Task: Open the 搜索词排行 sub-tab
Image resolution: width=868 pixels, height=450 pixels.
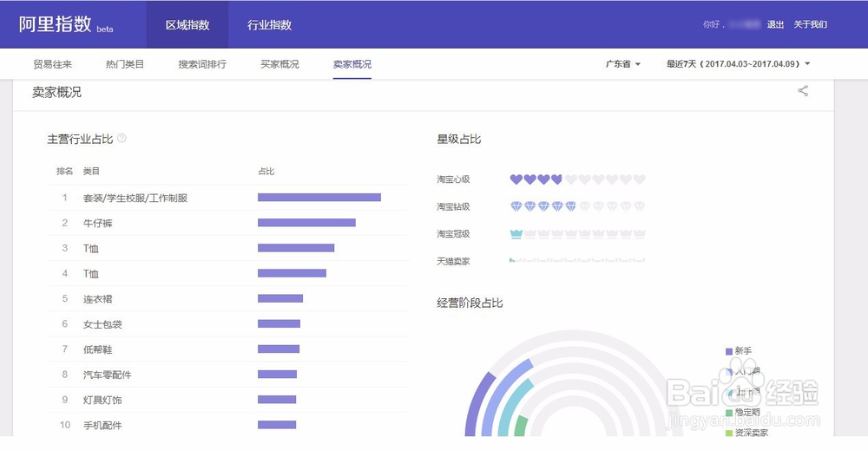Action: pos(202,64)
